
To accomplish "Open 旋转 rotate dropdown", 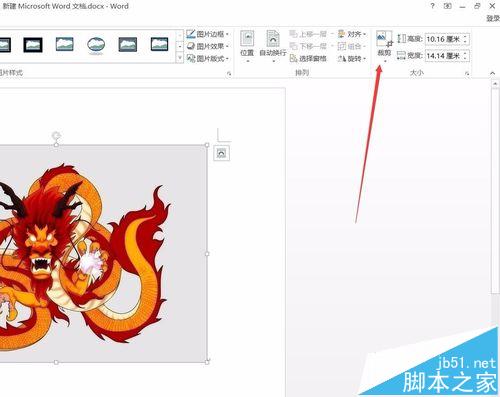I will coord(352,59).
